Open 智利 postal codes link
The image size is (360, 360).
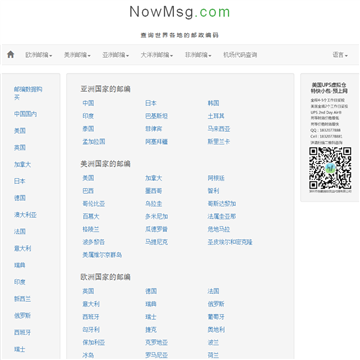click(213, 191)
